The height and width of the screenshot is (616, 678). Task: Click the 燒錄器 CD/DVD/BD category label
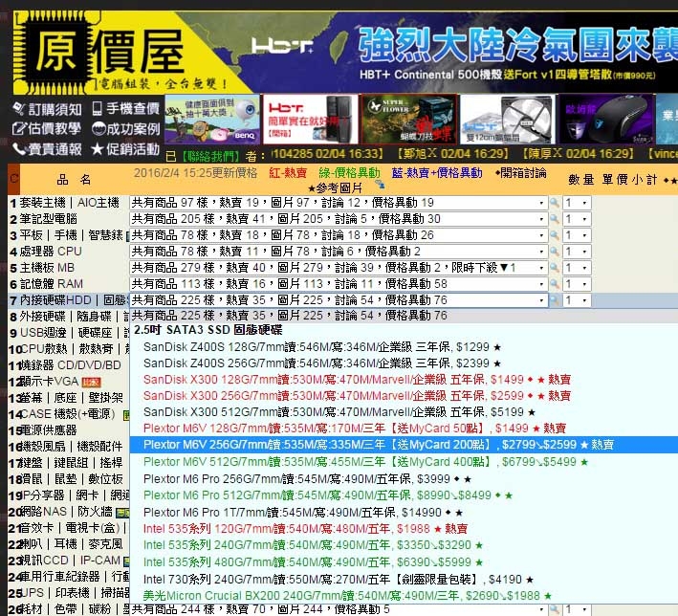tap(71, 365)
